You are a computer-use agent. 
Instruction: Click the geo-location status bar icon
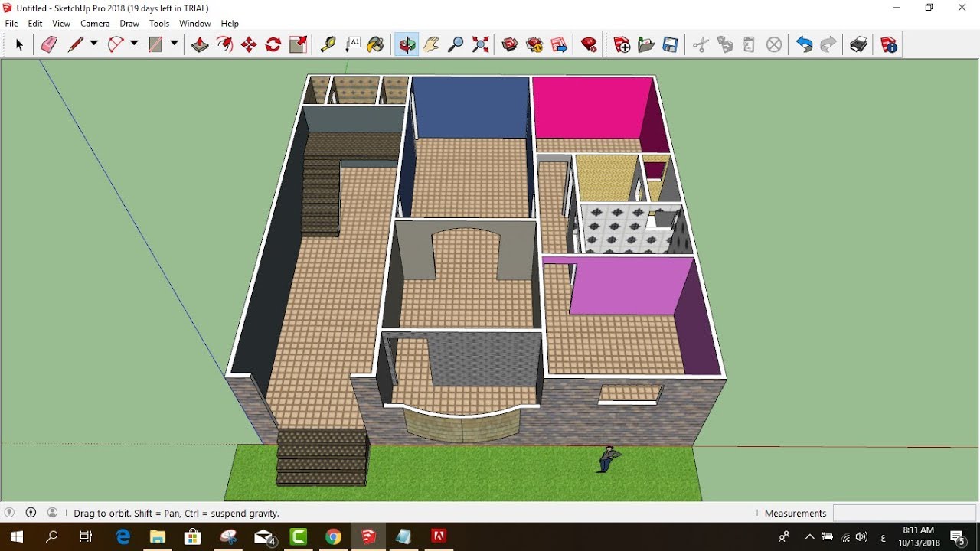(9, 513)
